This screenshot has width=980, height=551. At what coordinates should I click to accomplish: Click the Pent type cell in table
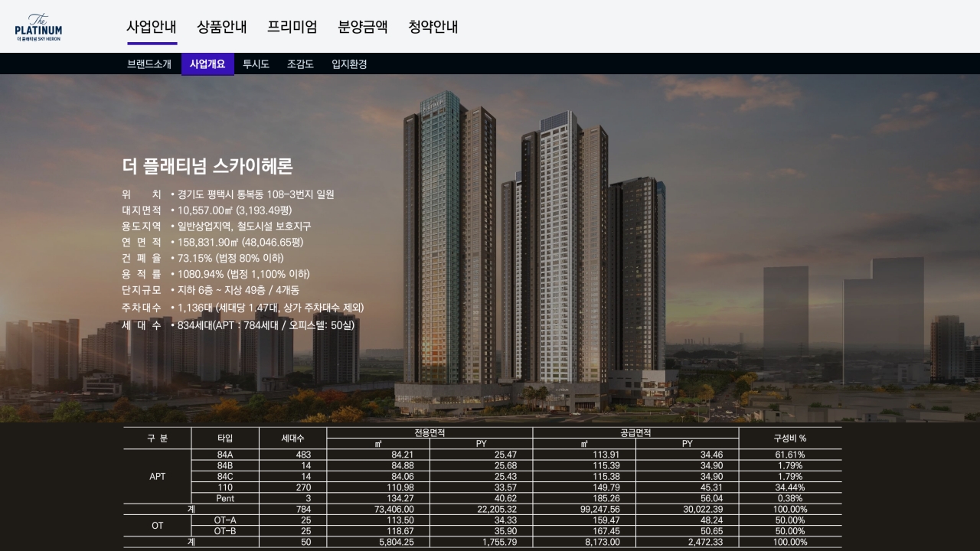225,498
